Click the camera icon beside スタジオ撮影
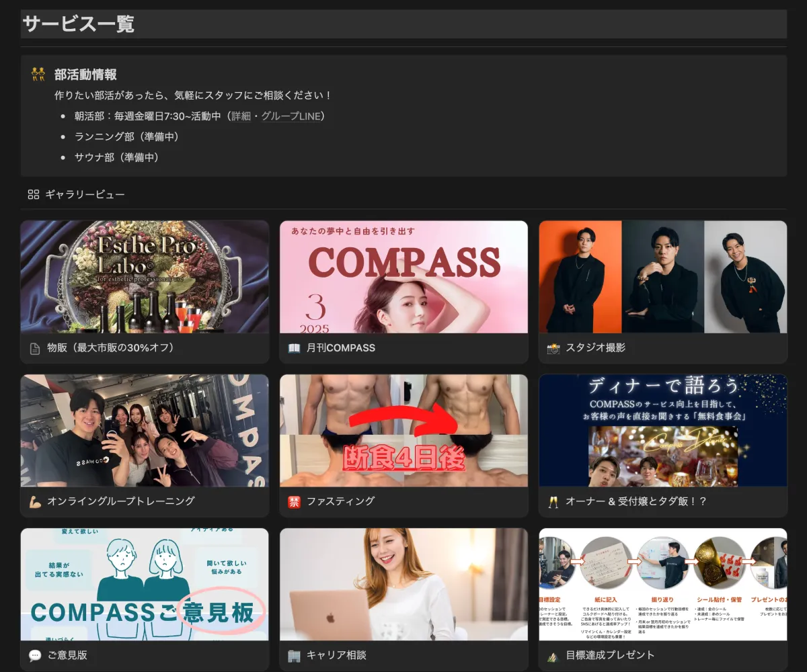 tap(553, 348)
